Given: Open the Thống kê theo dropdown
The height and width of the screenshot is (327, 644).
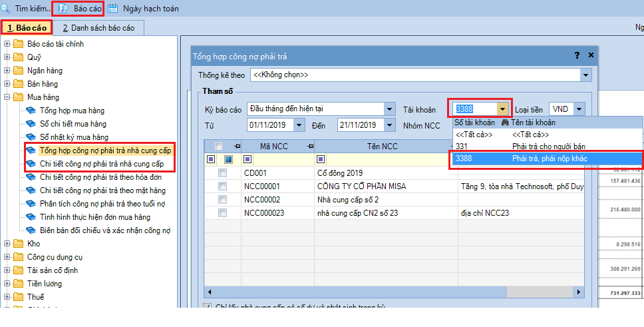Looking at the screenshot, I should tap(585, 75).
